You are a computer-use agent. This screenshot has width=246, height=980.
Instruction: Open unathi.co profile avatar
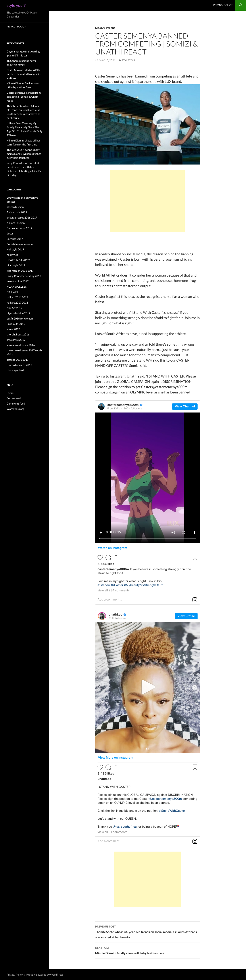(102, 616)
